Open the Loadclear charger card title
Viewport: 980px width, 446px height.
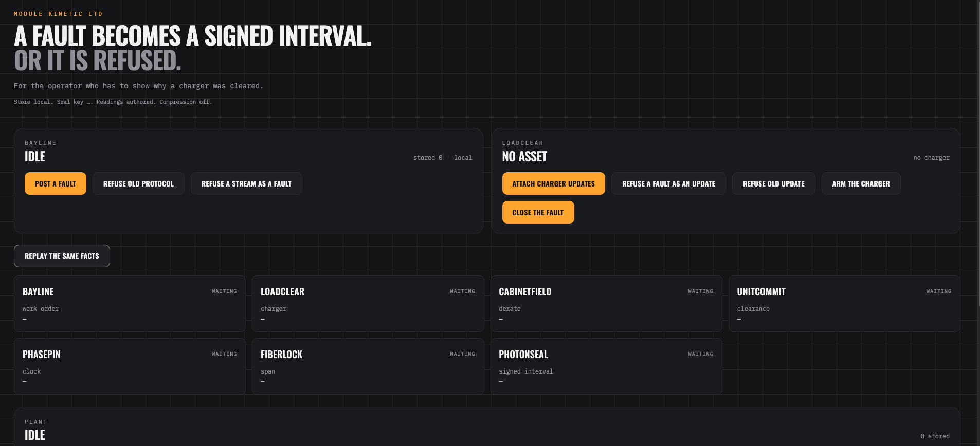[x=282, y=292]
